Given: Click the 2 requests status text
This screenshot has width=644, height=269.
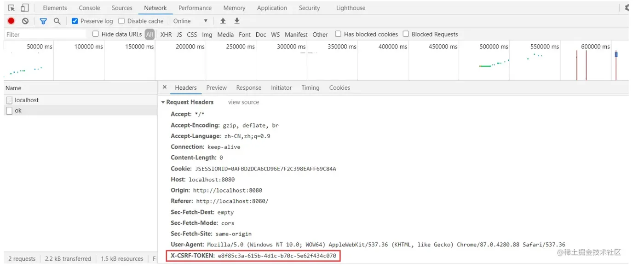Looking at the screenshot, I should (22, 259).
